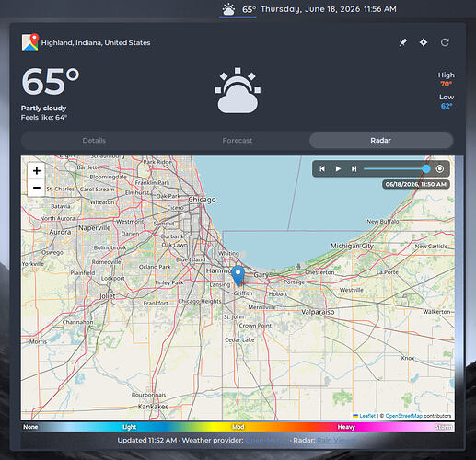The width and height of the screenshot is (476, 460).
Task: Zoom in on the radar map
Action: pos(37,170)
